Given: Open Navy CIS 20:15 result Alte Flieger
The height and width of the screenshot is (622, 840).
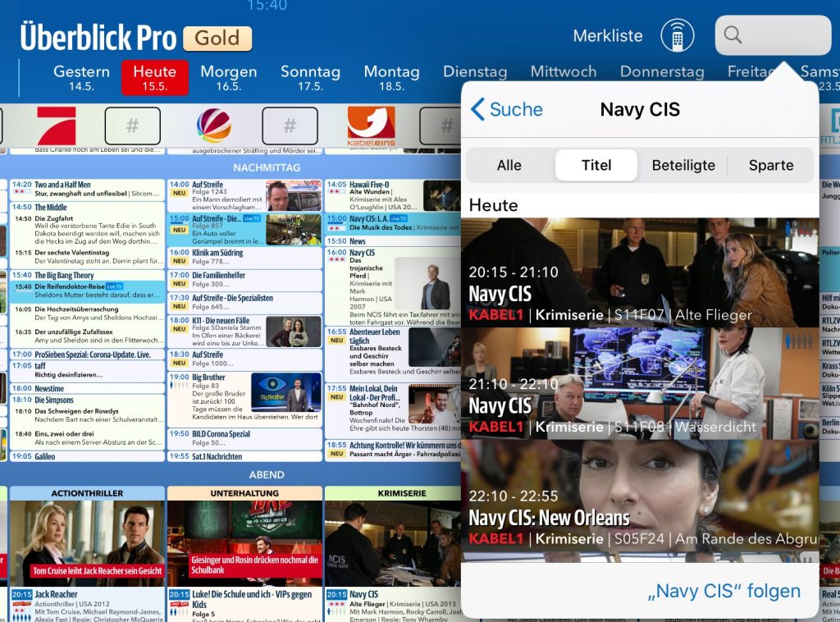Looking at the screenshot, I should (640, 272).
